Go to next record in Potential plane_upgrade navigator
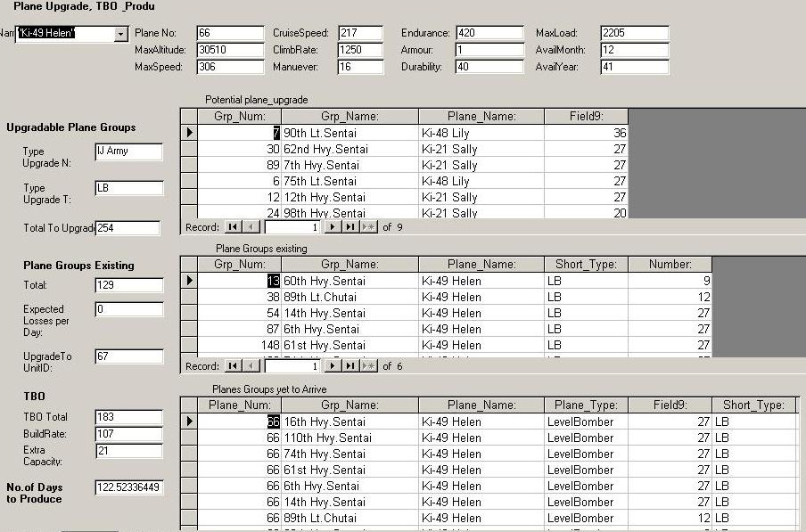The height and width of the screenshot is (532, 806). click(x=333, y=227)
